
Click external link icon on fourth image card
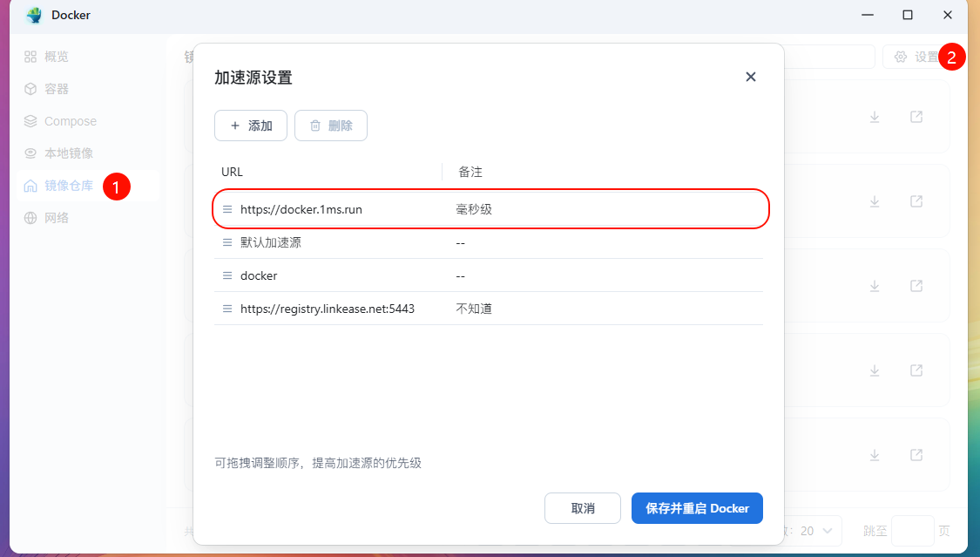(x=916, y=370)
